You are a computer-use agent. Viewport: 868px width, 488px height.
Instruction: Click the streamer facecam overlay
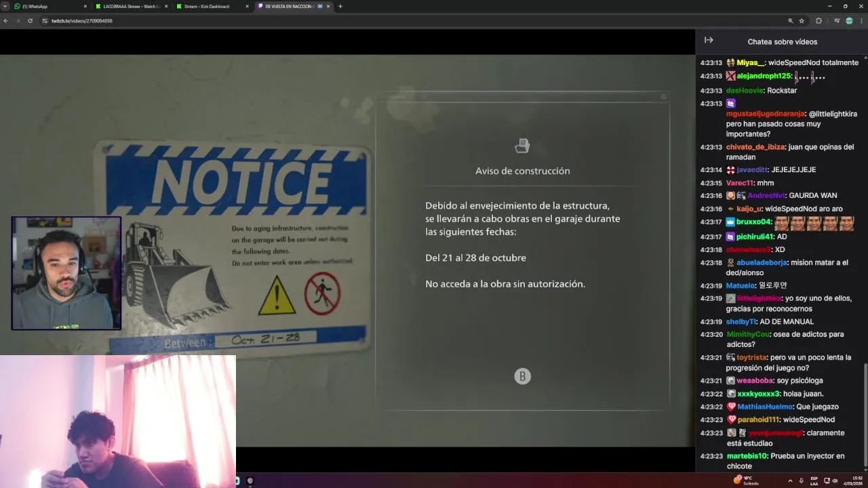click(x=66, y=273)
